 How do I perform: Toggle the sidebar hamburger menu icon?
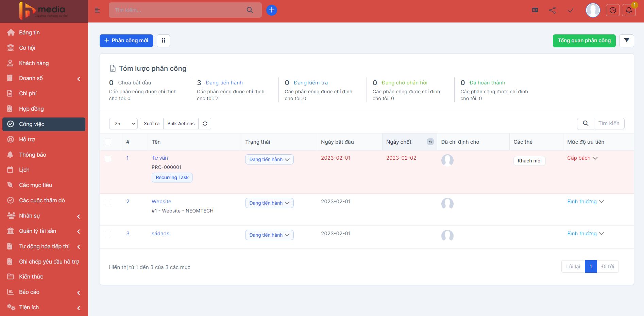[97, 10]
